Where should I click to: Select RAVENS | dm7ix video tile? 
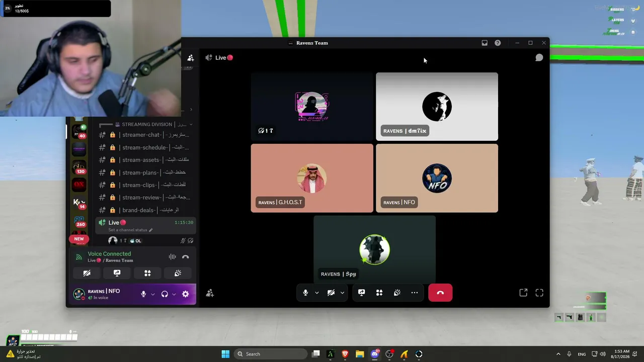[437, 107]
